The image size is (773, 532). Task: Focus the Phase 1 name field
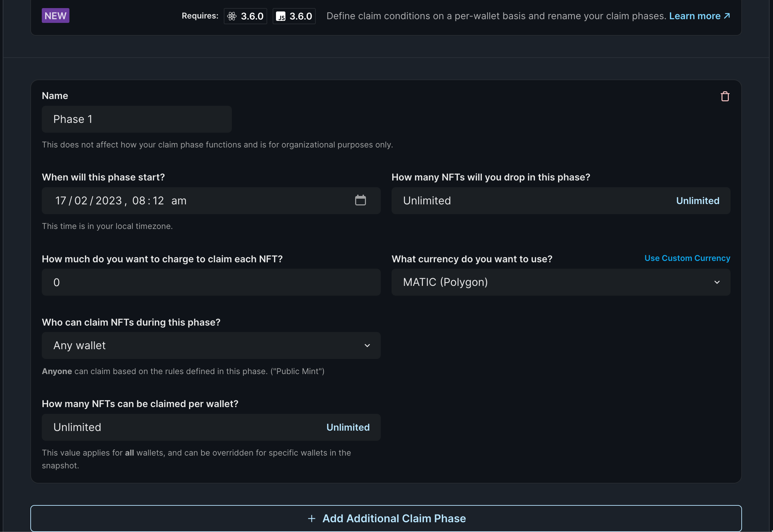(x=136, y=119)
